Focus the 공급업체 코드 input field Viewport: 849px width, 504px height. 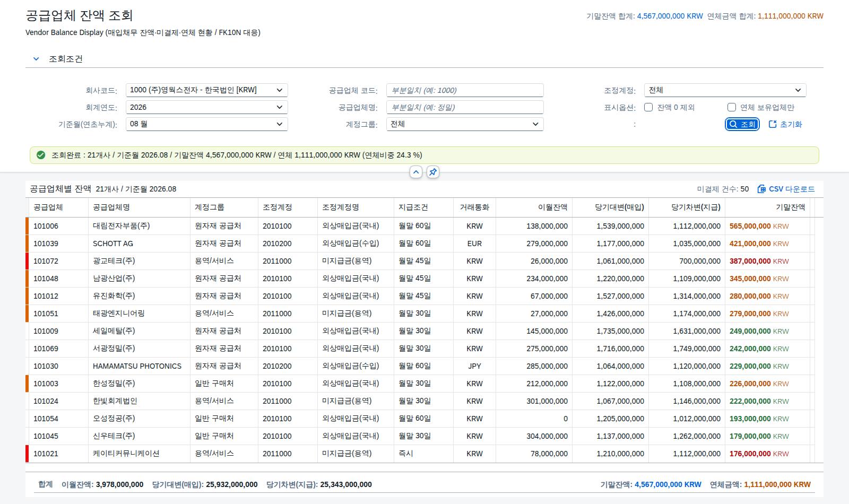tap(465, 90)
